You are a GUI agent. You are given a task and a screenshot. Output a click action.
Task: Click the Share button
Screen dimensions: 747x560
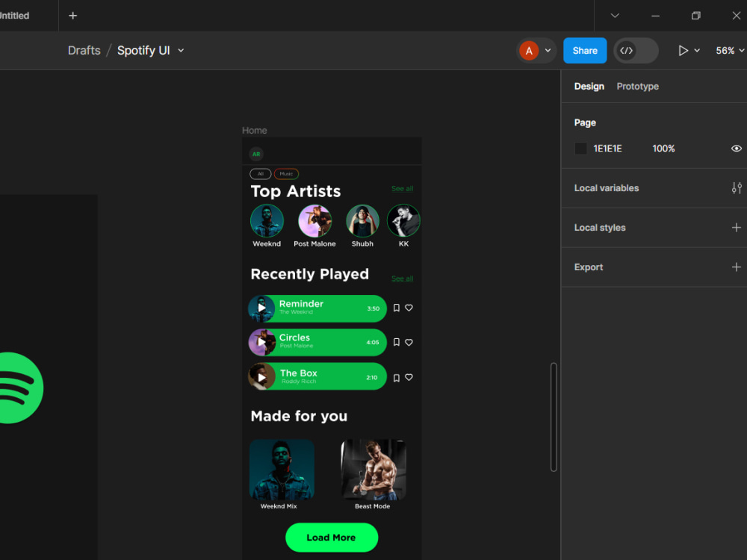pos(585,51)
